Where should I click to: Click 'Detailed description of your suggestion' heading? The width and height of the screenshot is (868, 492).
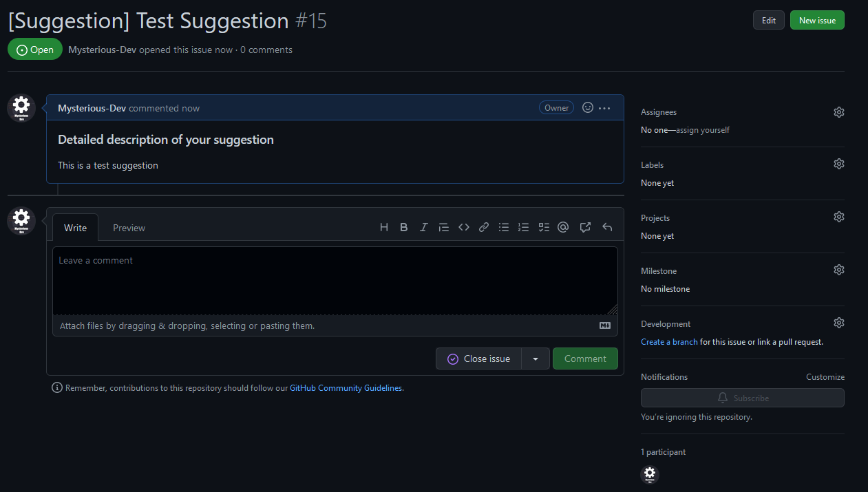pyautogui.click(x=166, y=140)
